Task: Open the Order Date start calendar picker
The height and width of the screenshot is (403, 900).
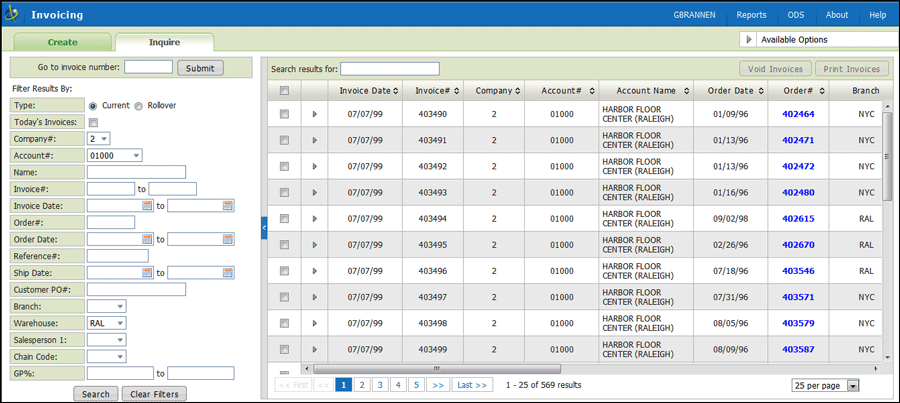Action: point(148,239)
